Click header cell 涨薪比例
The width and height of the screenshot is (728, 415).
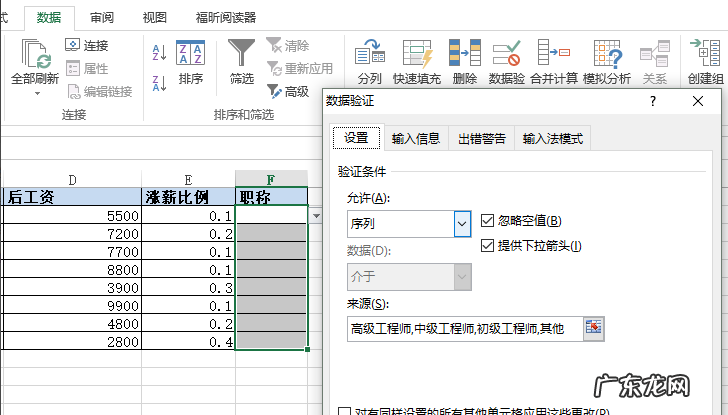(188, 197)
